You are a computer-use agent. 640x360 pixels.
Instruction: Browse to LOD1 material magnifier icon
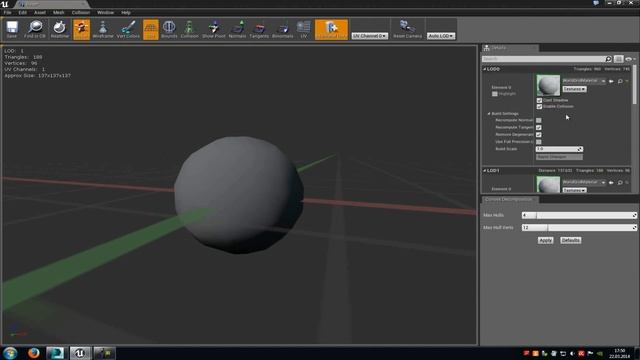620,182
